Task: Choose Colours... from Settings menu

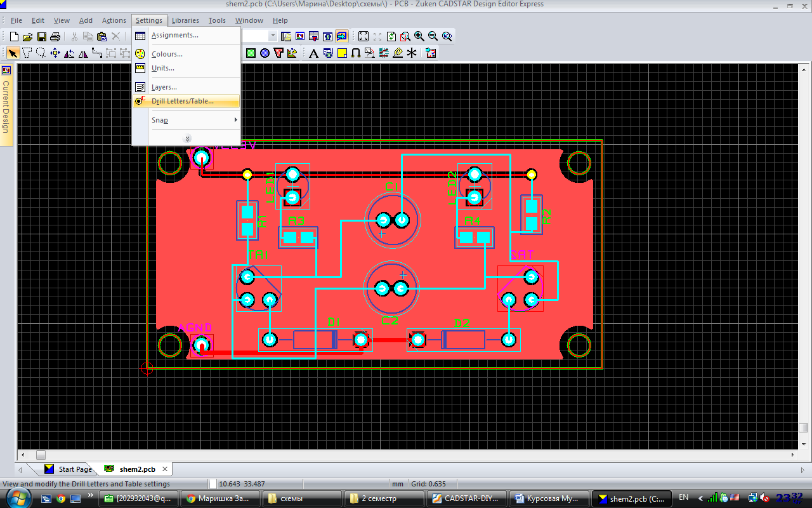Action: point(186,54)
